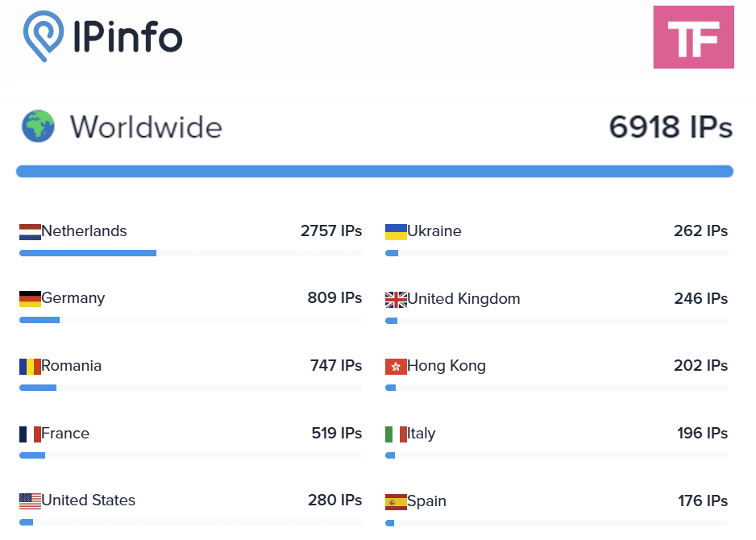
Task: Click the Italy flag icon
Action: click(396, 434)
